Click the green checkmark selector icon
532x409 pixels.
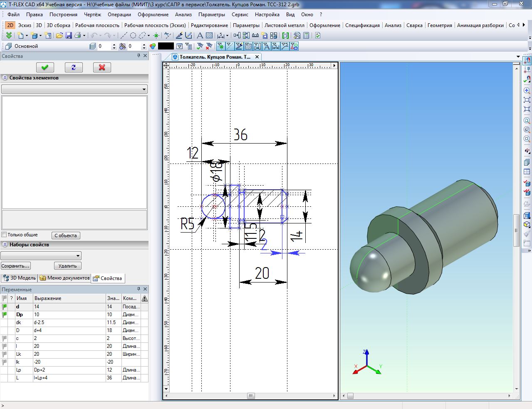click(200, 46)
